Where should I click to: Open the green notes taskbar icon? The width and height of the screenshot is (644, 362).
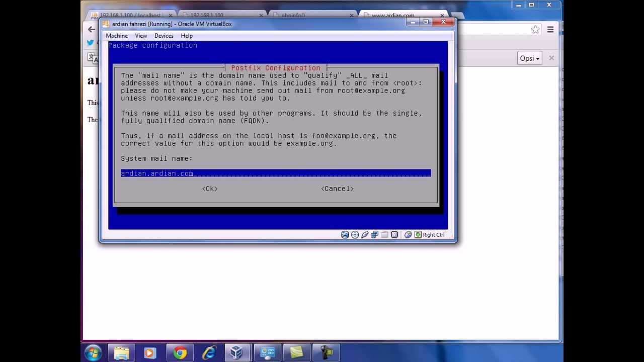point(296,353)
